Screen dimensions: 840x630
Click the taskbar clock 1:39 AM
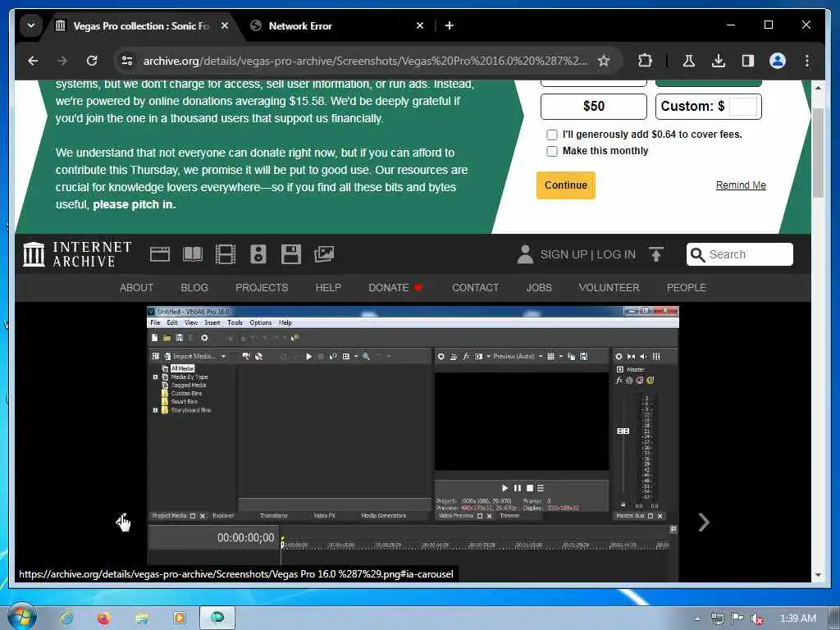[797, 619]
